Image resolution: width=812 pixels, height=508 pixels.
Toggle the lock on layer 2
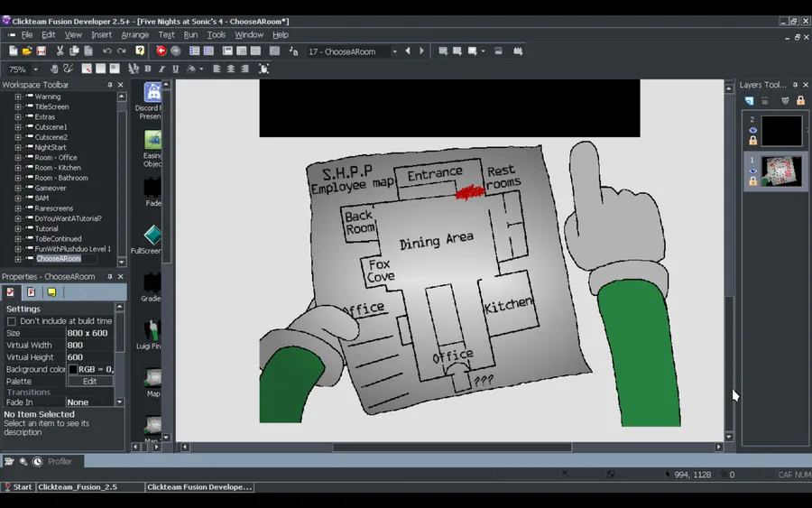[753, 141]
